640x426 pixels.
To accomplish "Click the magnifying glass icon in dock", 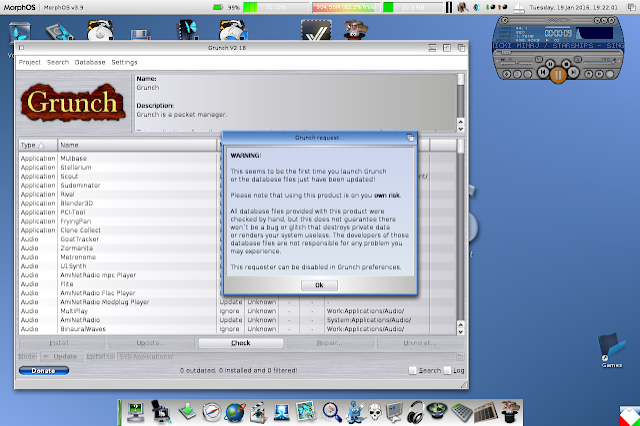I will 332,410.
